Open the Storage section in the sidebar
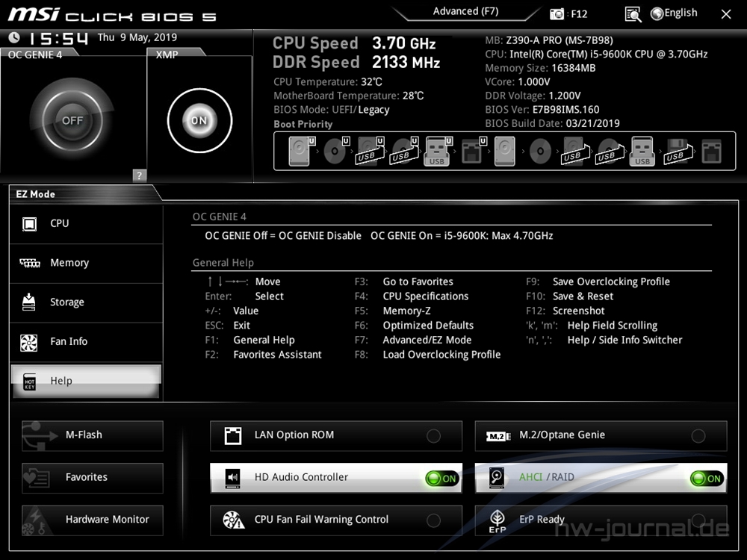Screen dimensions: 747x560 [x=86, y=303]
